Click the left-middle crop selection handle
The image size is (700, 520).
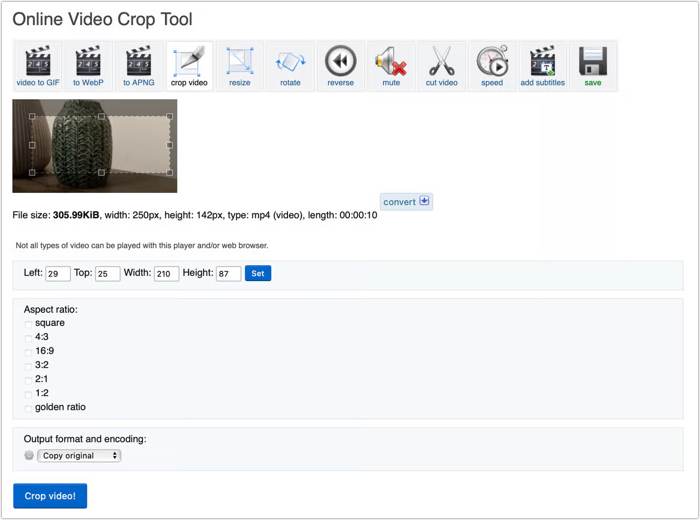[32, 145]
